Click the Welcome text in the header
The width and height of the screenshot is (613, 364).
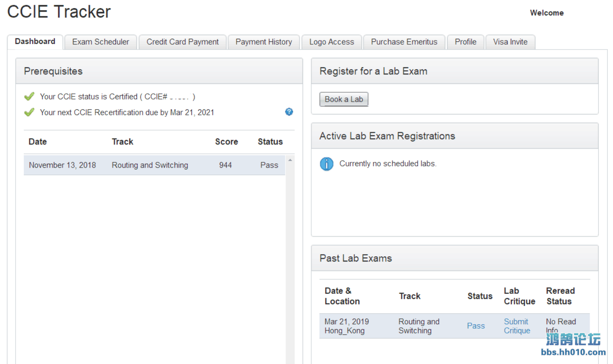pyautogui.click(x=547, y=13)
